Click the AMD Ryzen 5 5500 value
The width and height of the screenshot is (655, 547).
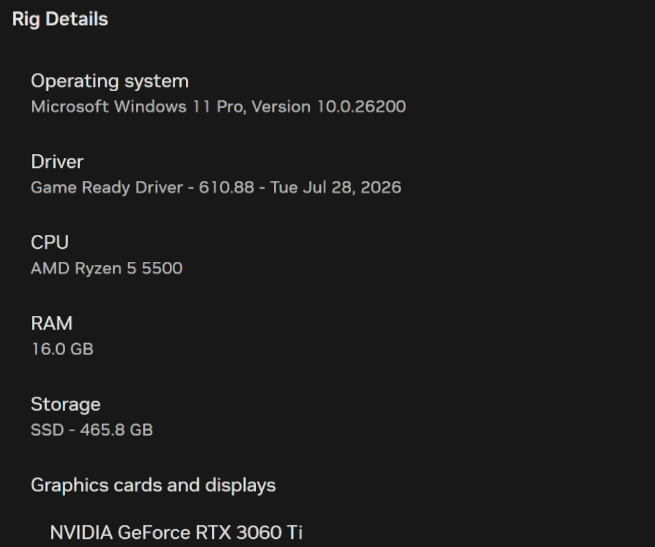pyautogui.click(x=107, y=268)
